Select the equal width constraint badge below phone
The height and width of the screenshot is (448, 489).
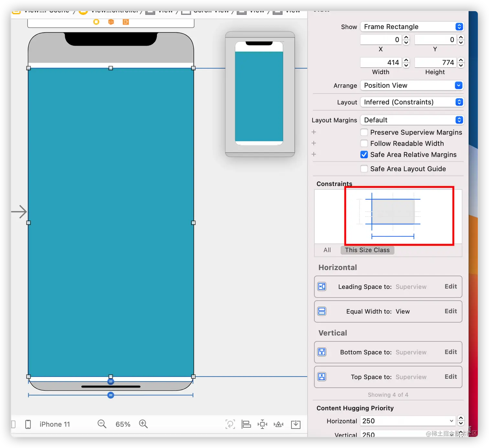pyautogui.click(x=111, y=395)
